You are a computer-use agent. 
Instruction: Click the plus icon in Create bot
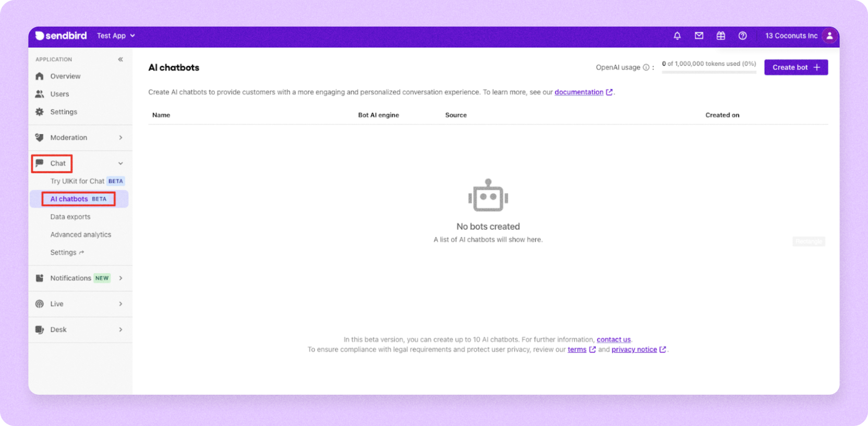click(x=817, y=67)
